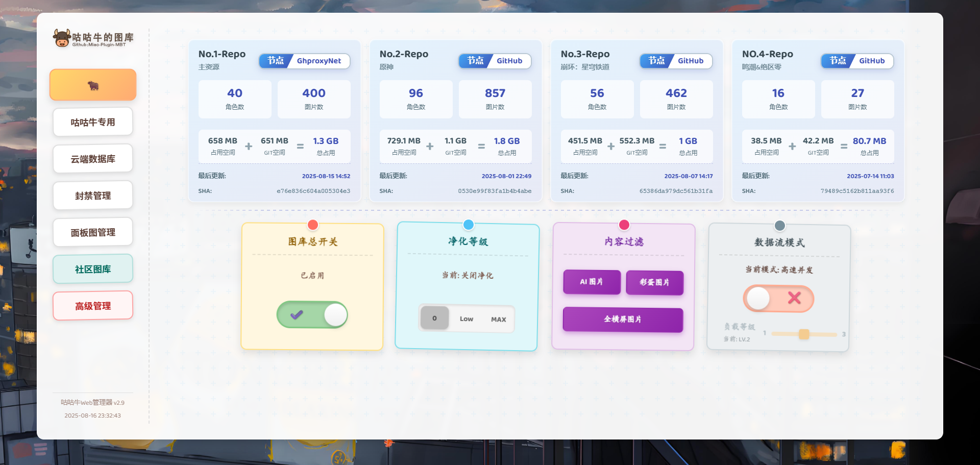The image size is (980, 465).
Task: Click the footer timestamp 2025-08-16 23:32:43
Action: click(92, 415)
